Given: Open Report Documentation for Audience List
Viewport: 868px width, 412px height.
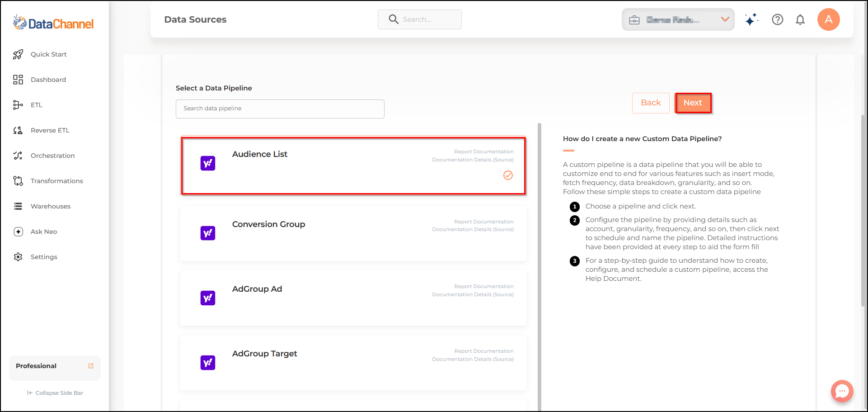Looking at the screenshot, I should [x=484, y=152].
